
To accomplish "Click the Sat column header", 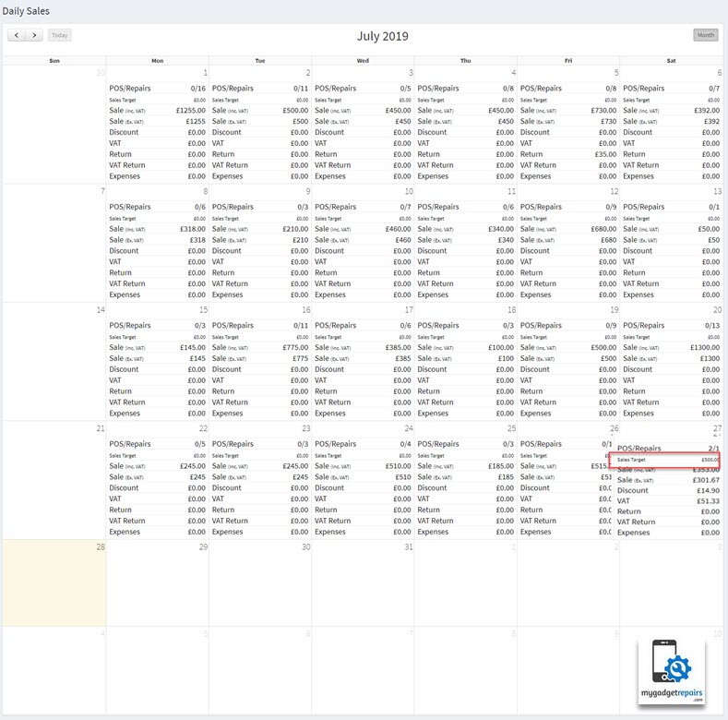I will tap(672, 60).
